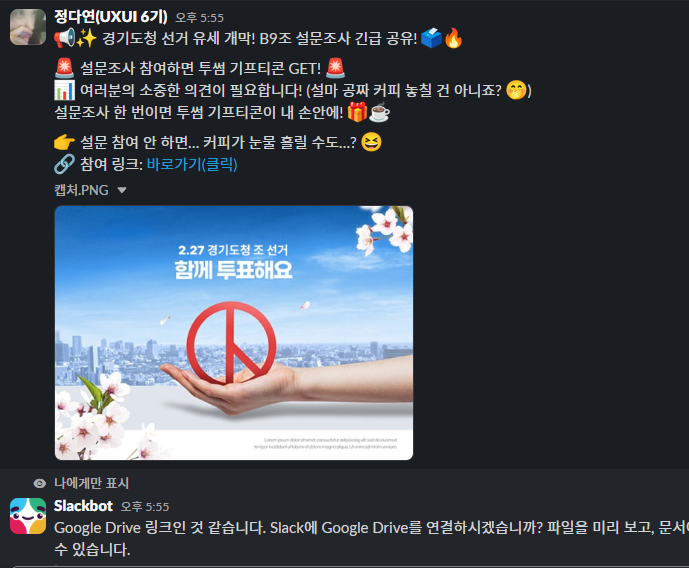The image size is (689, 568).
Task: Open the election poster image preview
Action: 234,333
